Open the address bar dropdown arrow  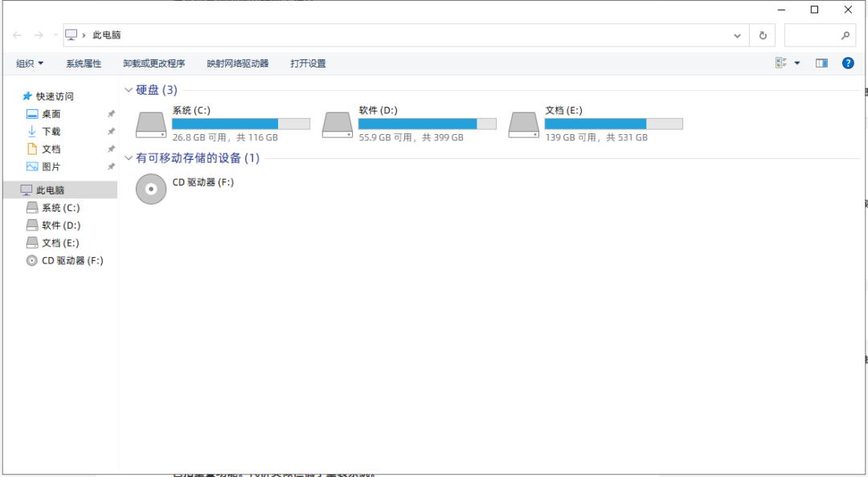tap(737, 35)
